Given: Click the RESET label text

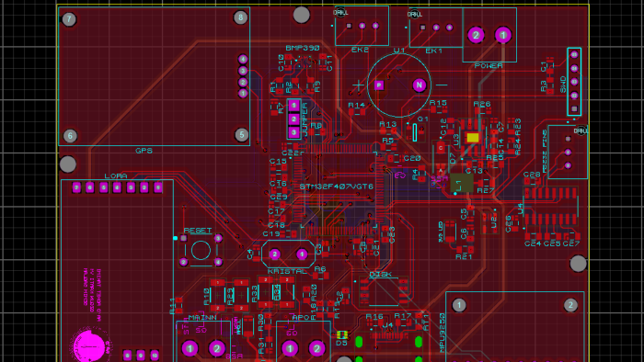Looking at the screenshot, I should pos(198,231).
